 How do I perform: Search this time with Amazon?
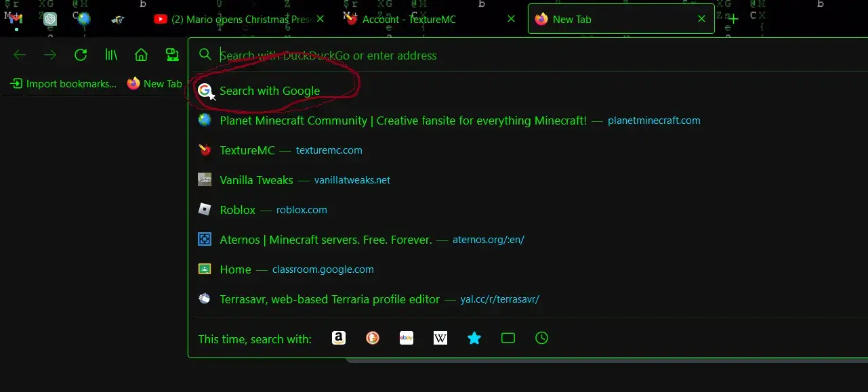pyautogui.click(x=339, y=338)
